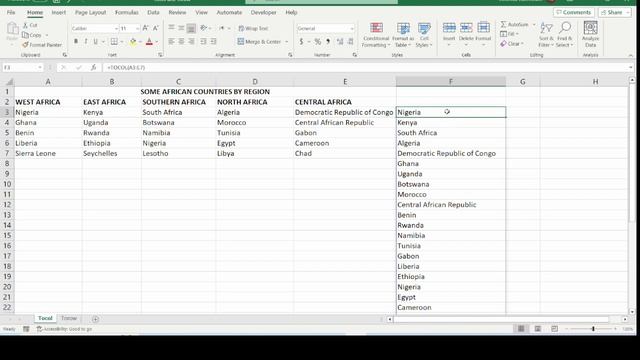Open the Comments button
The width and height of the screenshot is (640, 360).
pyautogui.click(x=573, y=13)
